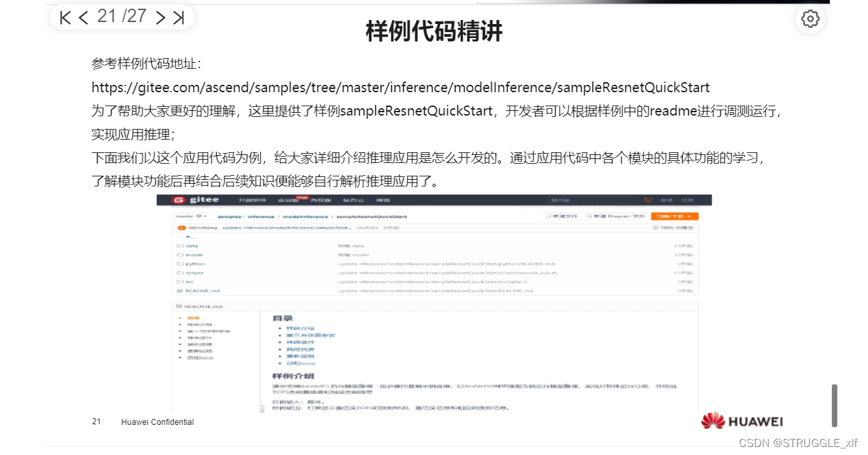Open the master branch selector

(x=192, y=217)
